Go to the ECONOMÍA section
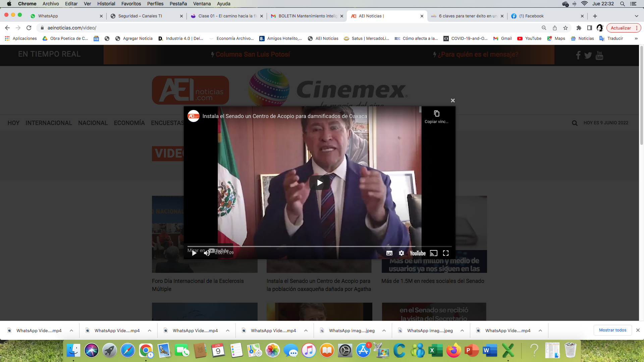Image resolution: width=644 pixels, height=362 pixels. pos(129,123)
